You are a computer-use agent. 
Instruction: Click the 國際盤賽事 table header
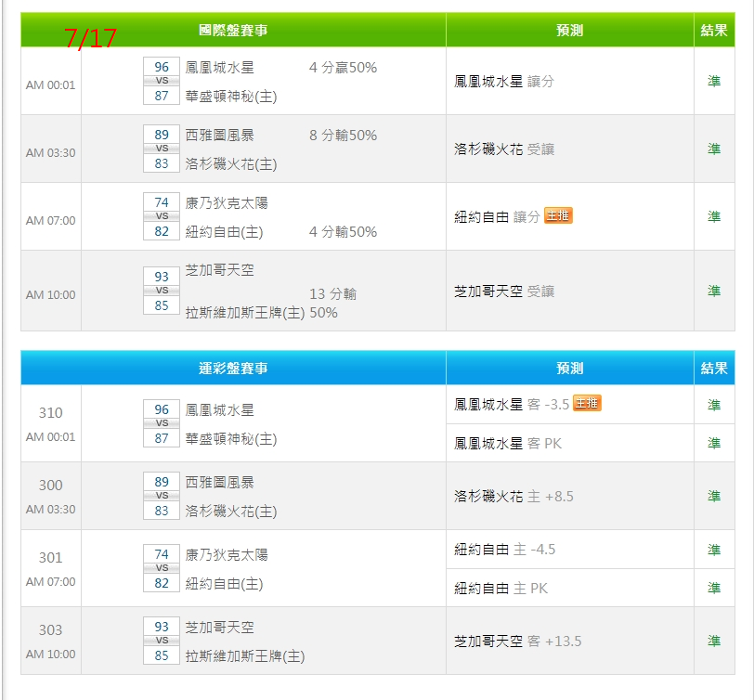(234, 31)
